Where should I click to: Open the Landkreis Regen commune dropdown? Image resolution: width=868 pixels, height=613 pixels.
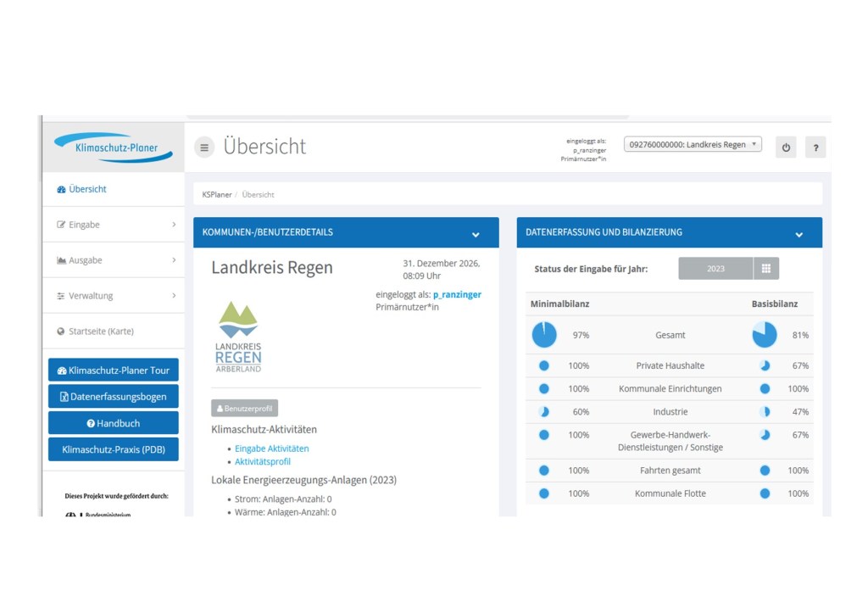pos(693,144)
